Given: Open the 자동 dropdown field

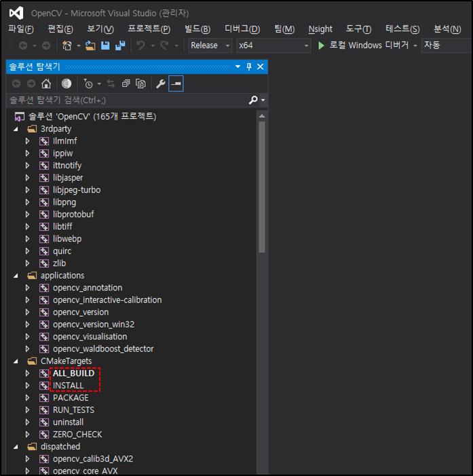Looking at the screenshot, I should pos(447,45).
